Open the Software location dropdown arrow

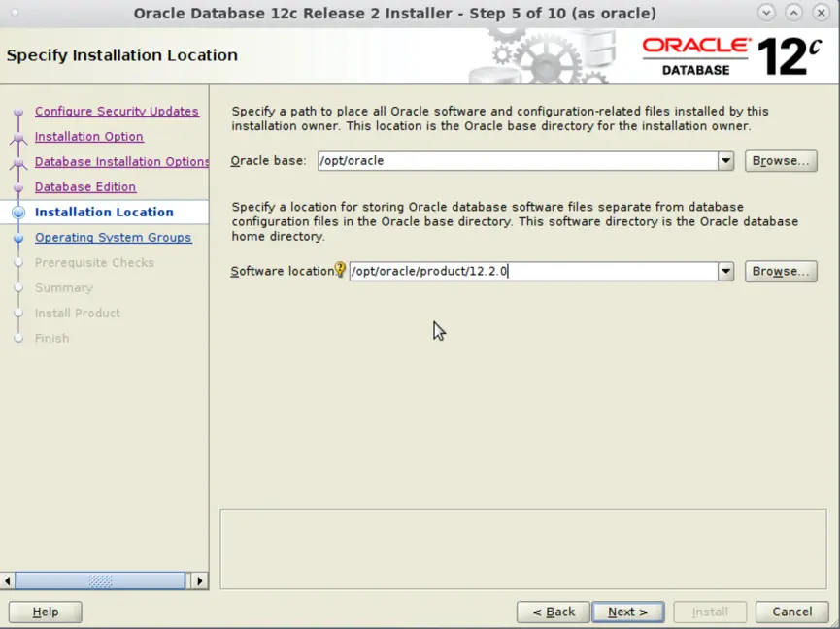point(725,271)
